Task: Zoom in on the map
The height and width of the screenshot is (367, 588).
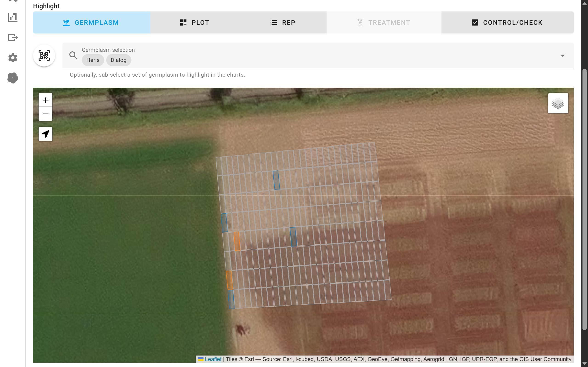Action: tap(45, 100)
